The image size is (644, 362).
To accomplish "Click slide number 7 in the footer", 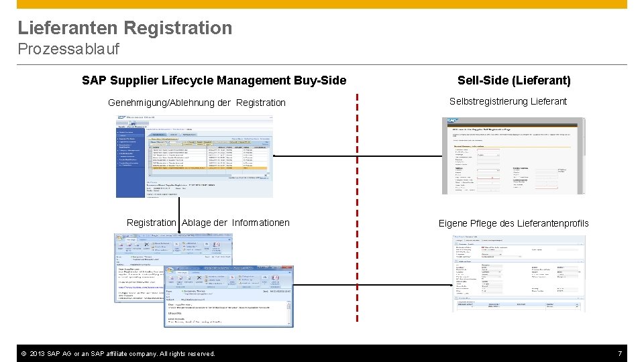I will click(620, 354).
